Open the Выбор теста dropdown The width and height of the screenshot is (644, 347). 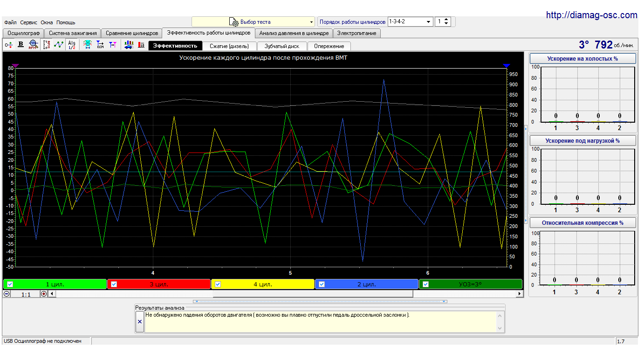[x=253, y=22]
